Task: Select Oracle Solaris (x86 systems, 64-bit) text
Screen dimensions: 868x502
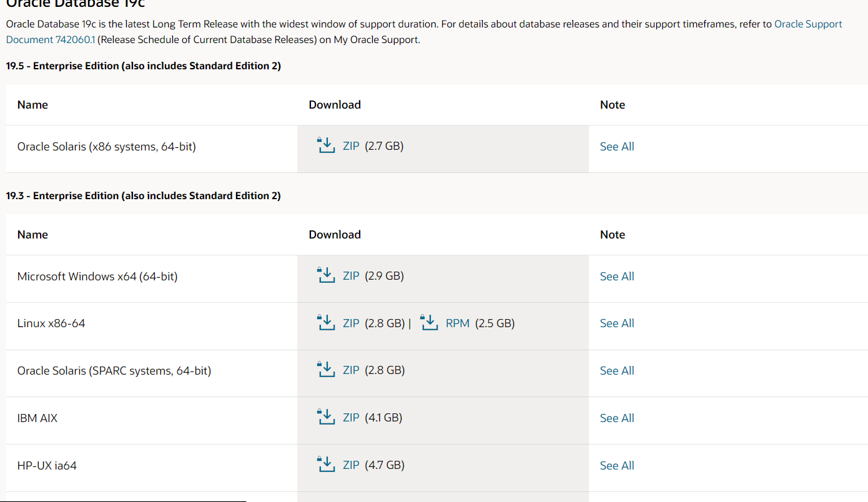Action: 107,147
